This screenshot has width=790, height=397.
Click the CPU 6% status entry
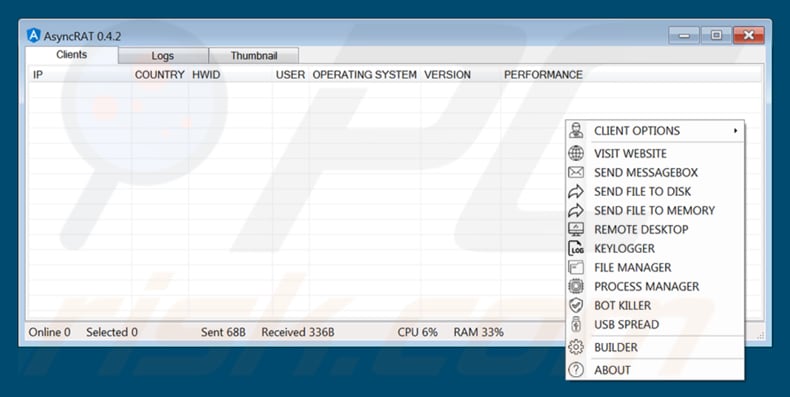[417, 332]
